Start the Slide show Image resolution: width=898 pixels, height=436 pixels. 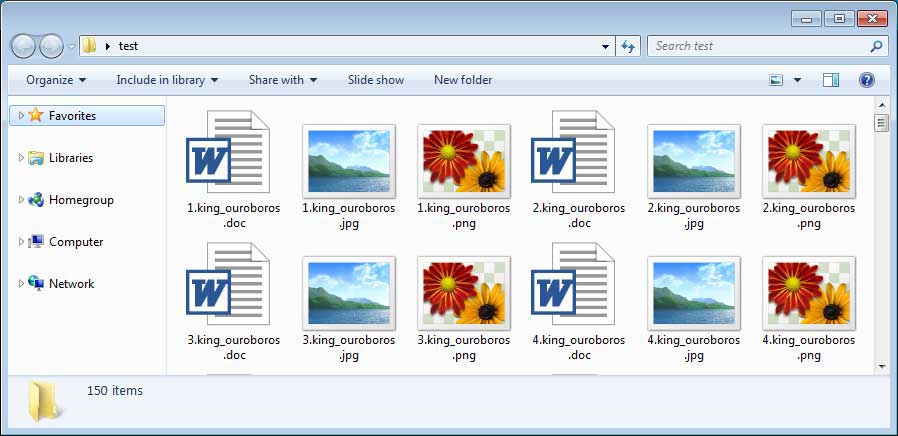tap(376, 80)
